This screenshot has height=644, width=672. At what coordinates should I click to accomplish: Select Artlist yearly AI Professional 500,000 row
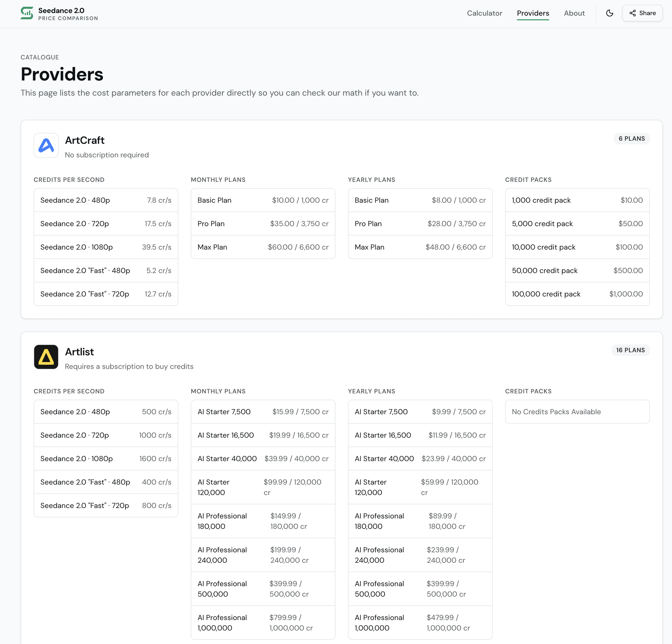[x=420, y=589]
